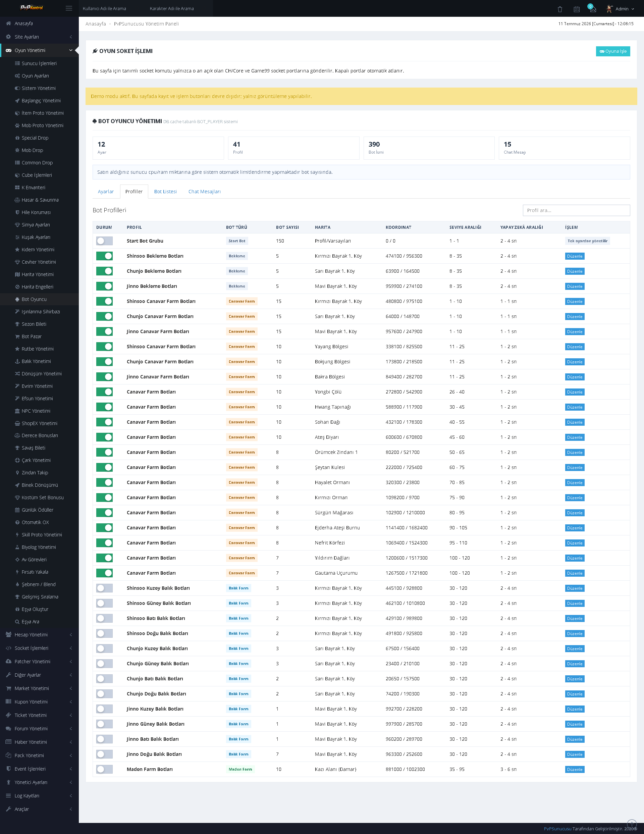Click the Oyuna İşle button
644x834 pixels.
[x=613, y=51]
